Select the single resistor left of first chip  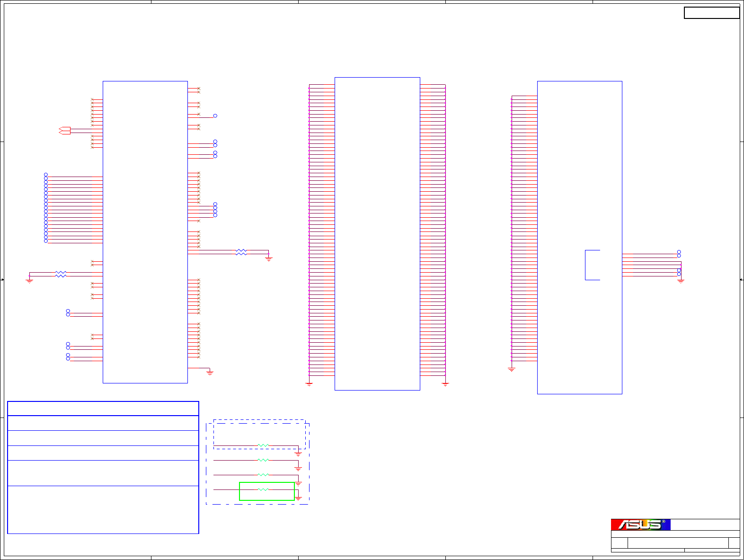pos(61,274)
